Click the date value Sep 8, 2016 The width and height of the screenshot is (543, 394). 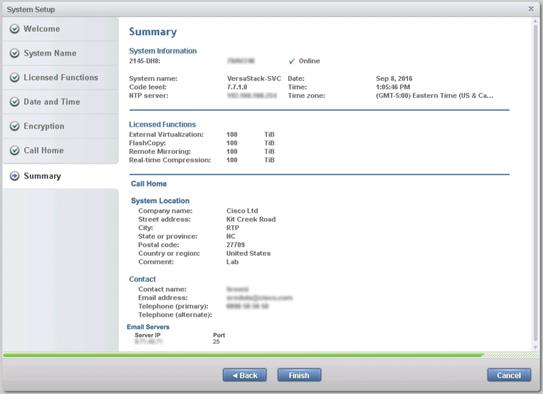[394, 79]
